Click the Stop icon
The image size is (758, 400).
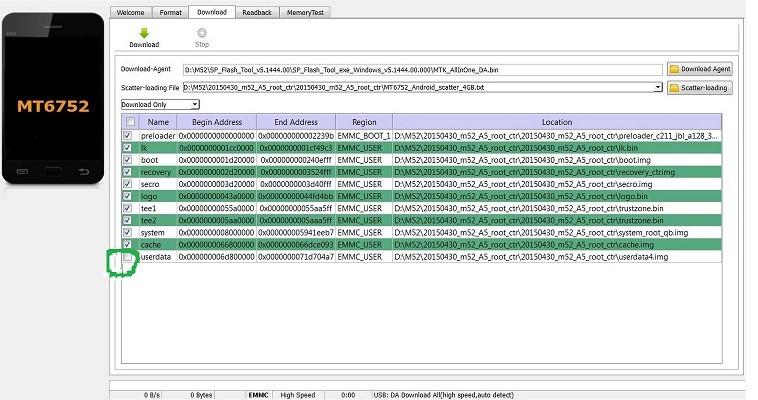click(202, 33)
